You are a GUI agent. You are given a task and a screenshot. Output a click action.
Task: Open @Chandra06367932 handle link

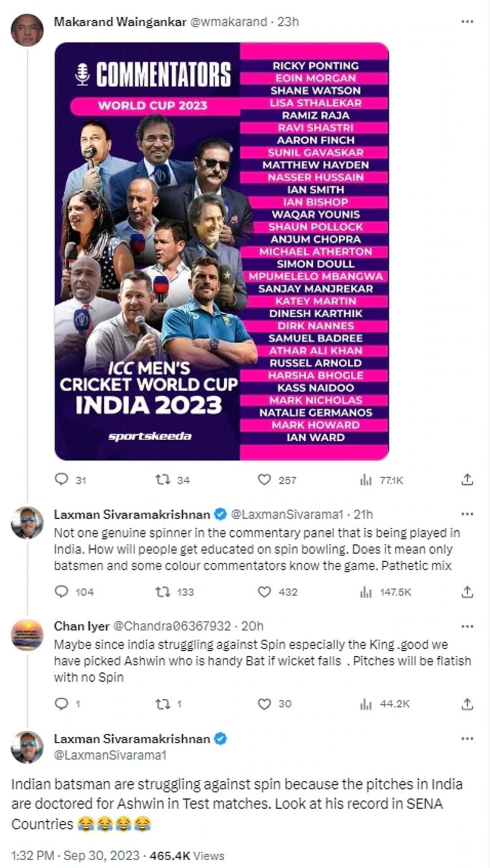point(172,626)
